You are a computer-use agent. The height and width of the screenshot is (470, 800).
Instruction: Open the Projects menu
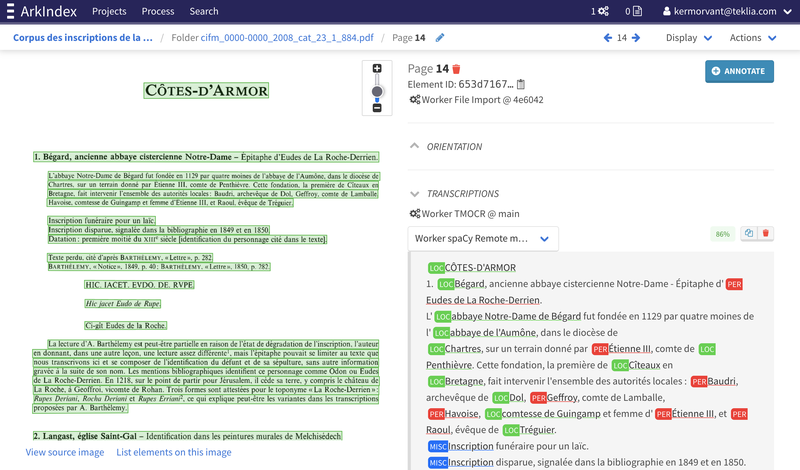point(109,11)
